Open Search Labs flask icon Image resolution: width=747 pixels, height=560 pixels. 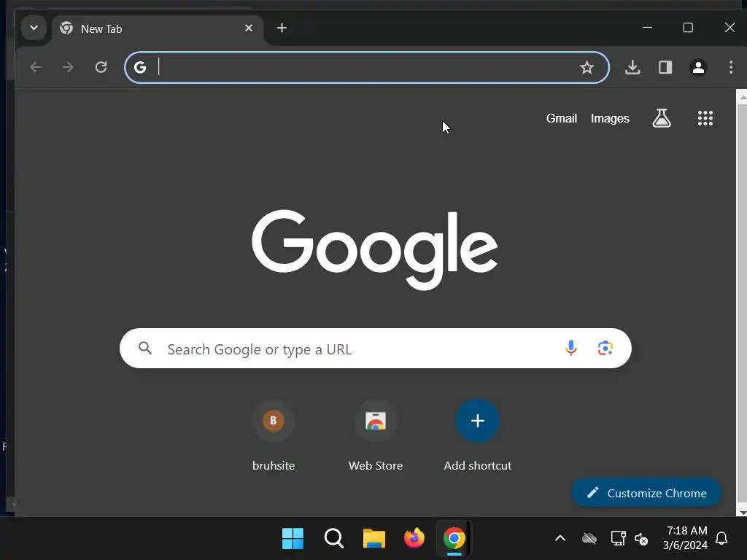click(x=662, y=118)
